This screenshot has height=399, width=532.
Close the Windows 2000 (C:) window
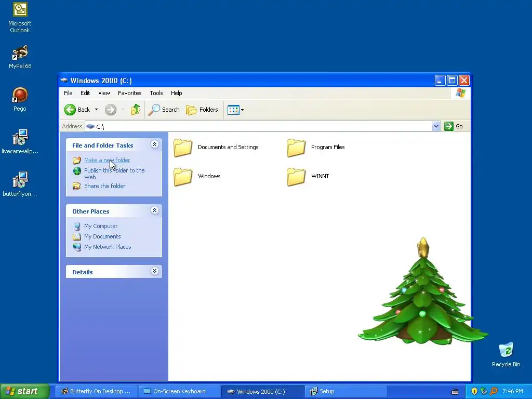[x=464, y=81]
